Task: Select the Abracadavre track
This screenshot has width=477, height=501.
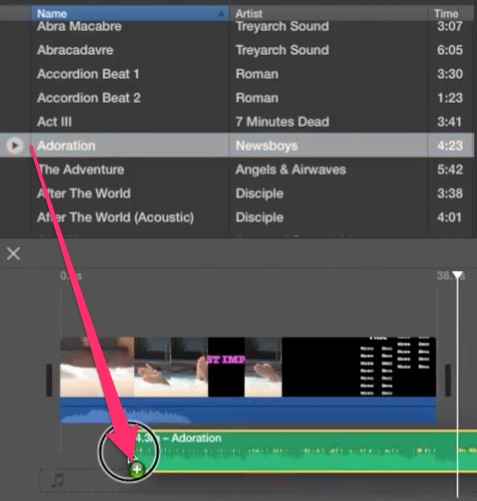Action: (x=237, y=50)
